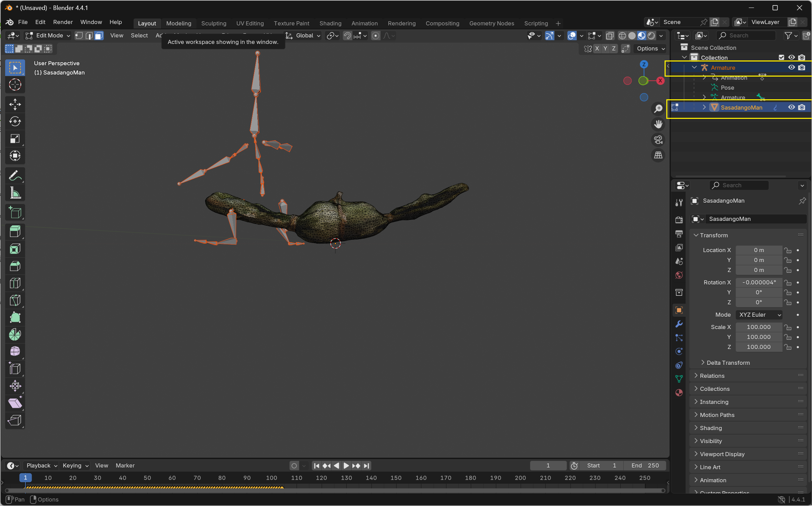
Task: Open Modifier Properties via the wrench icon
Action: point(679,324)
